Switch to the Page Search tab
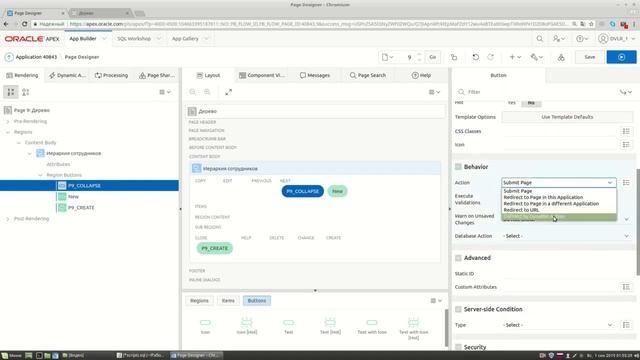This screenshot has height=360, width=640. pyautogui.click(x=368, y=76)
